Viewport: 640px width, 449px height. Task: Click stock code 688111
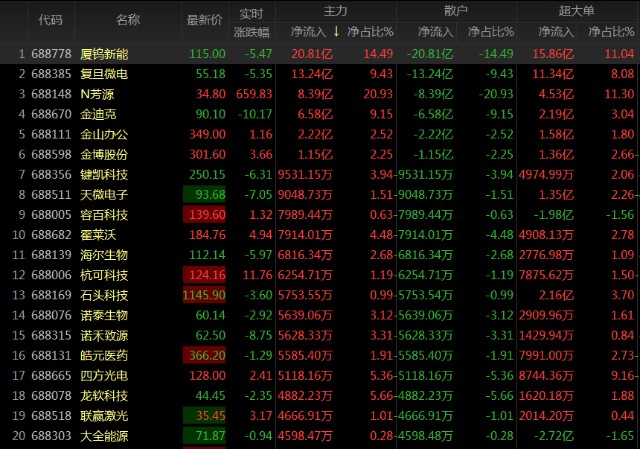51,134
